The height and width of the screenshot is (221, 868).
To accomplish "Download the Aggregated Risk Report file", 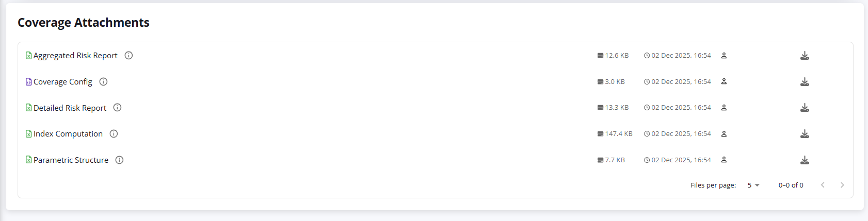I will click(805, 56).
